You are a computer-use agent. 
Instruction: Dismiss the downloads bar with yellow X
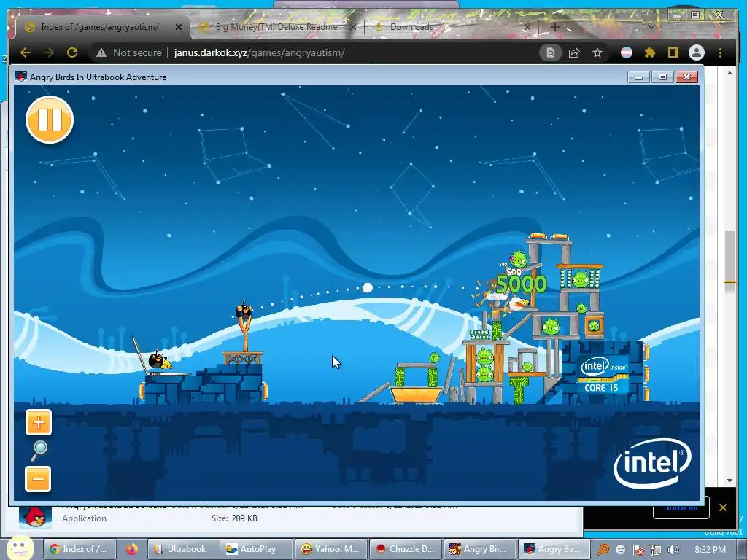[723, 507]
